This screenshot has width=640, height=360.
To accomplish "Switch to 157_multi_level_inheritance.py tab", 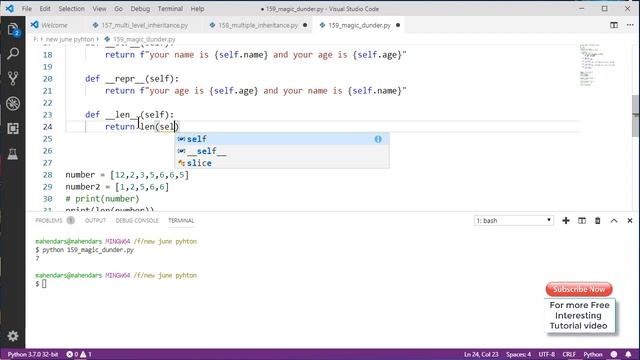I will point(144,25).
